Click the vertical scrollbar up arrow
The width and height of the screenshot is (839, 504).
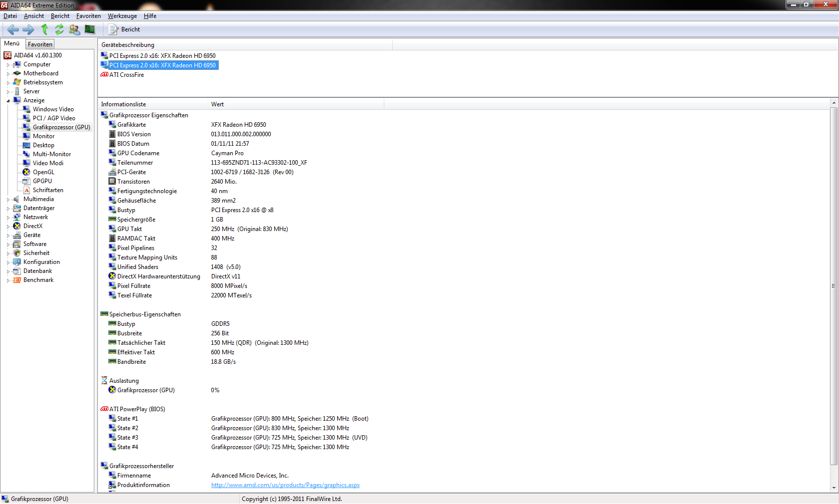(x=834, y=103)
